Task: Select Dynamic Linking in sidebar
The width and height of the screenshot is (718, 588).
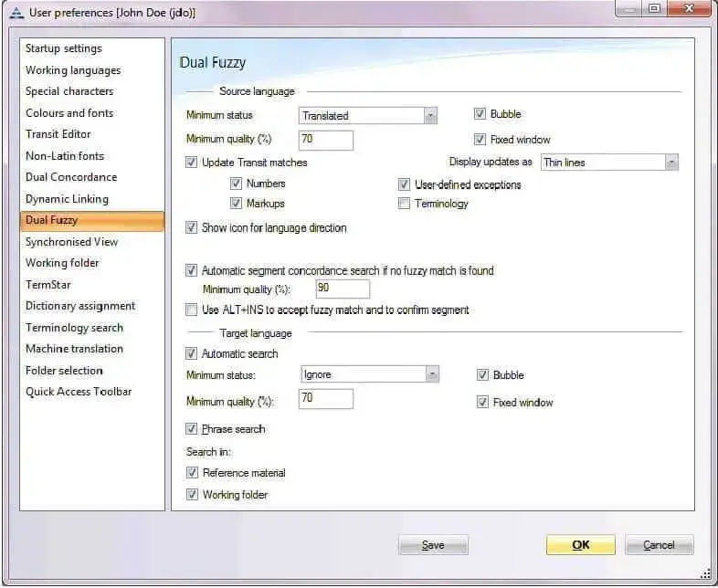Action: 67,199
